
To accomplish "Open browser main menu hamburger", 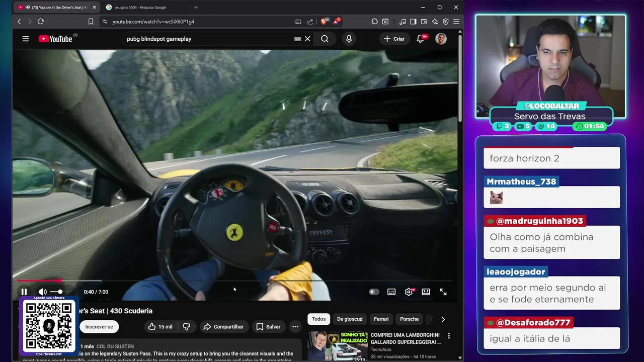I will coord(456,22).
